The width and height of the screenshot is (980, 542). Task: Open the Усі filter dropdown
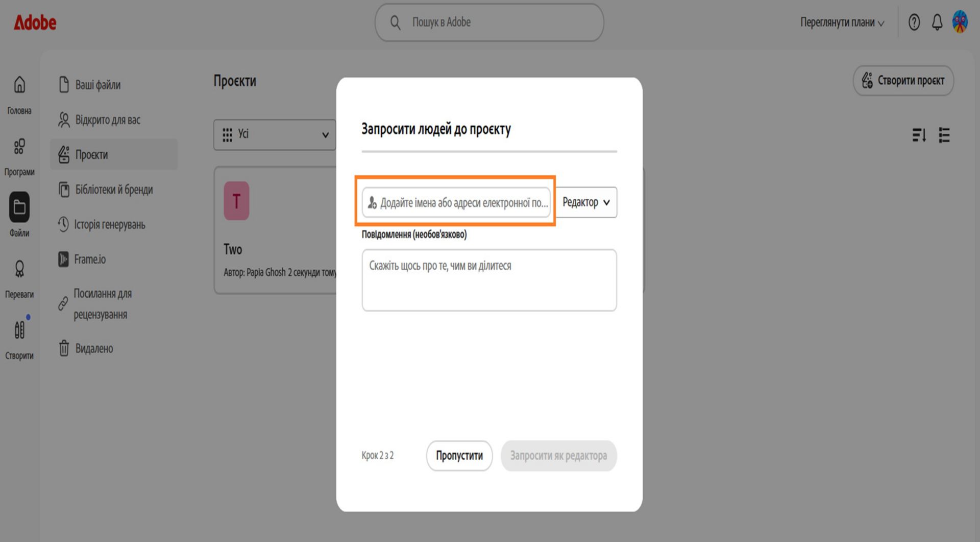275,135
